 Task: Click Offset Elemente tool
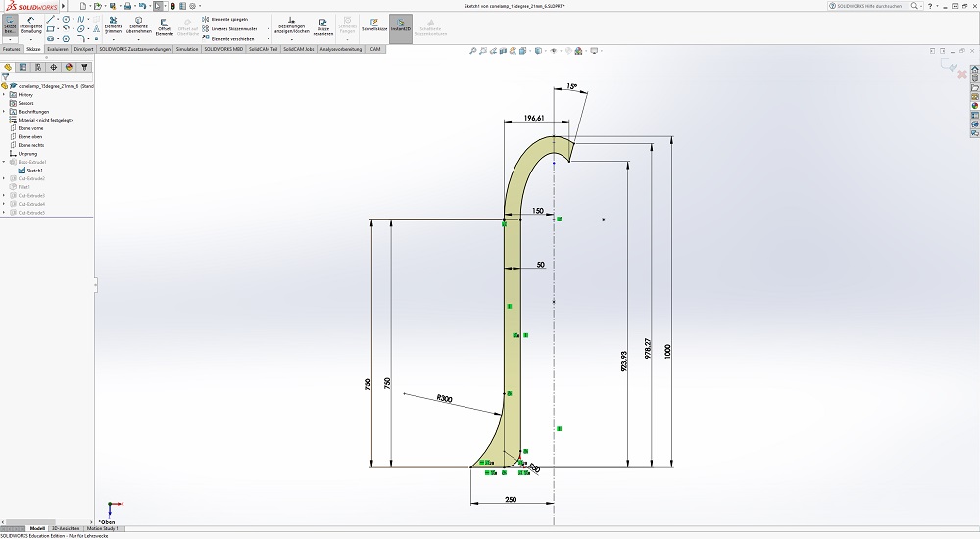point(165,25)
